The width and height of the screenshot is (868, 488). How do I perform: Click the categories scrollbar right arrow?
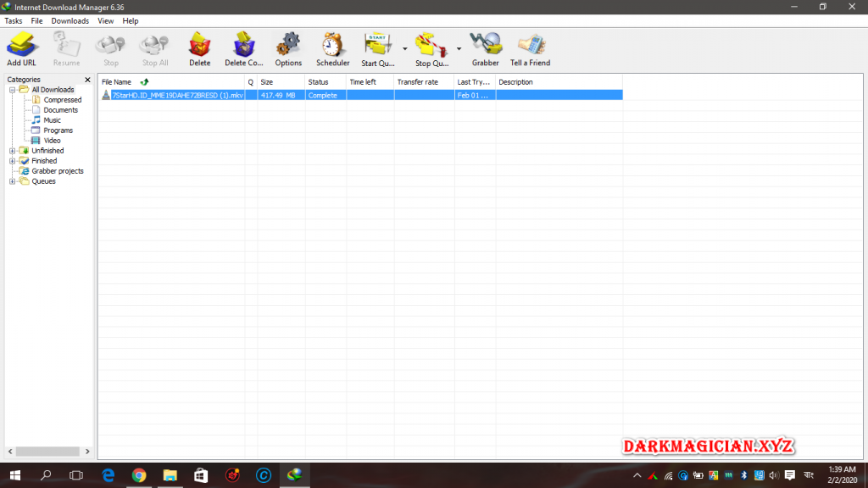87,452
